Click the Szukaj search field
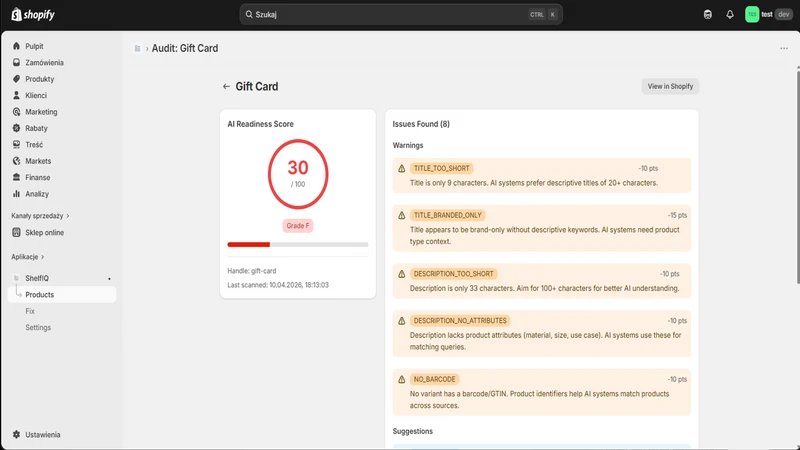Screen dimensions: 800x450 [401, 14]
